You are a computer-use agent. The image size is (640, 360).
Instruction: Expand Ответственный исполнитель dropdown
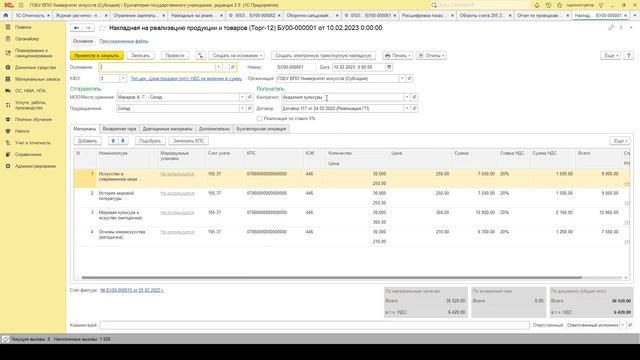point(623,325)
